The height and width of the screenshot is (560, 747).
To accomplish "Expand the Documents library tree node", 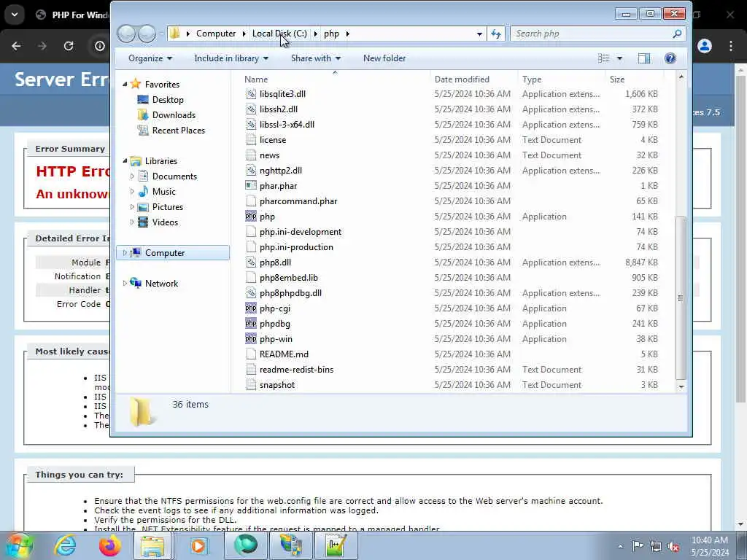I will [132, 176].
